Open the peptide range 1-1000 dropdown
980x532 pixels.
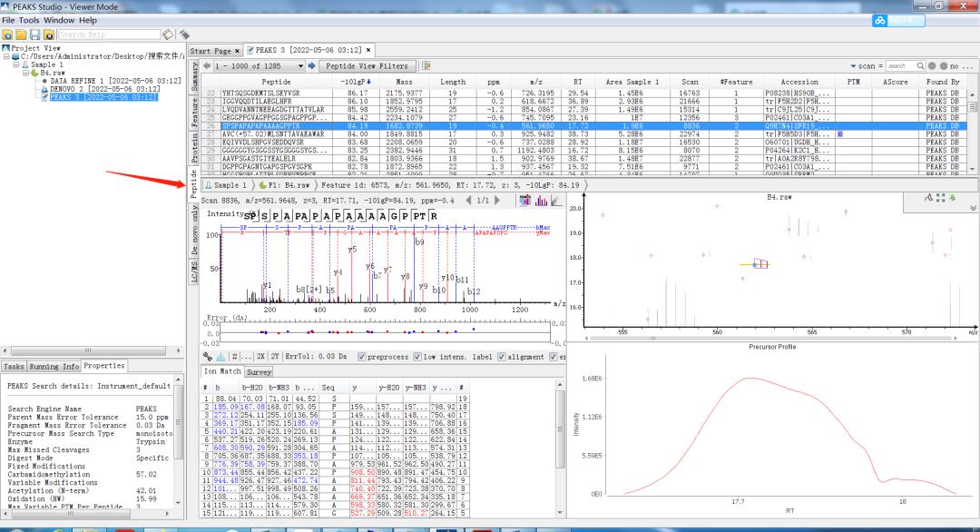299,66
